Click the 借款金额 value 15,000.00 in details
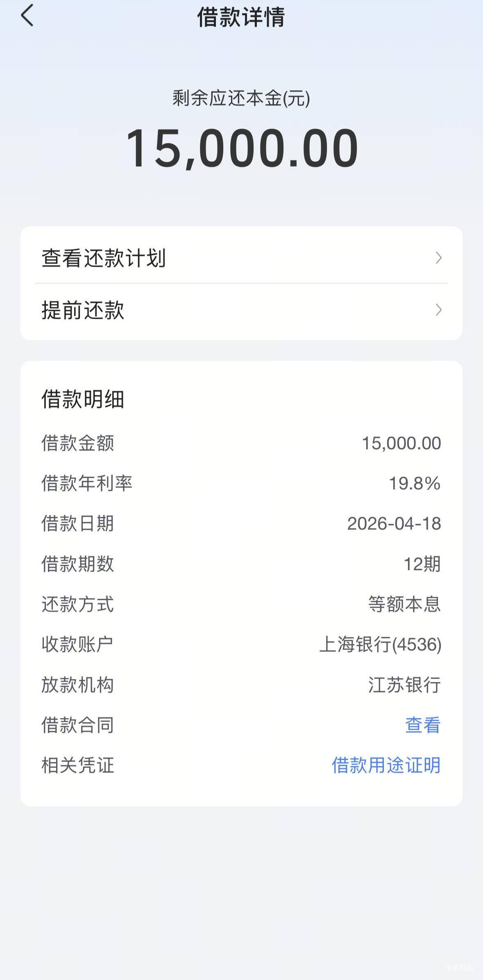 (x=401, y=443)
